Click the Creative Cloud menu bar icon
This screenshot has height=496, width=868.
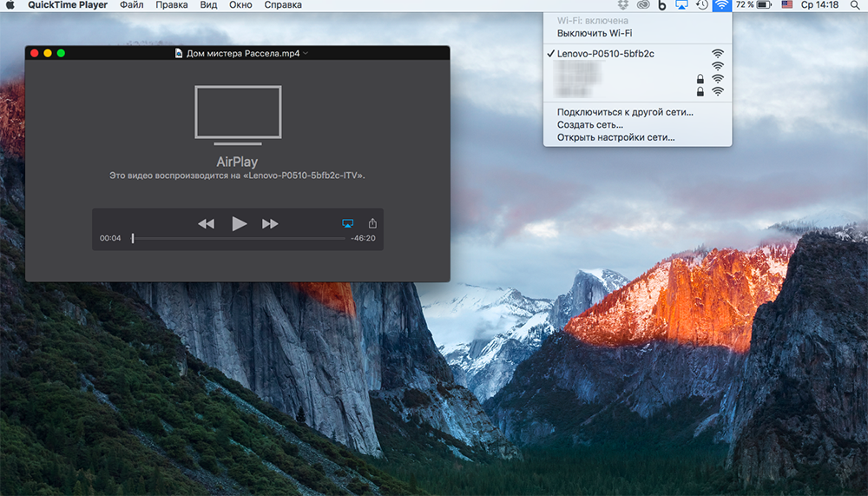point(642,5)
